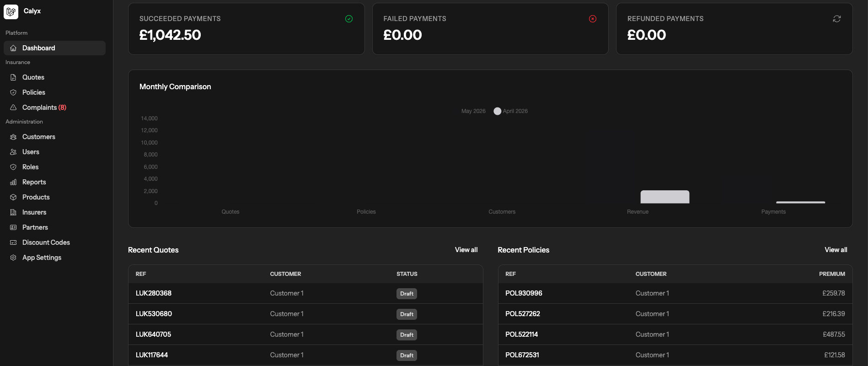This screenshot has height=366, width=868.
Task: Click the Draft badge for LUK117644
Action: [x=407, y=355]
